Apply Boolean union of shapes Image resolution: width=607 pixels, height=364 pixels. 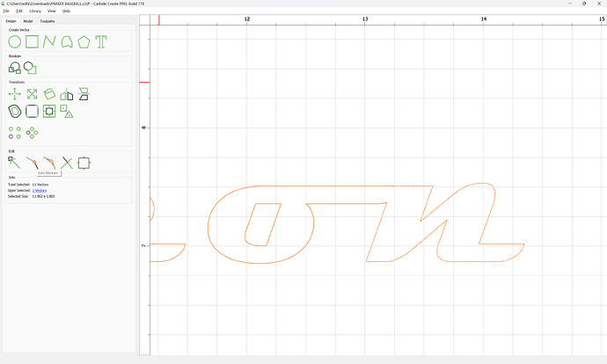15,68
